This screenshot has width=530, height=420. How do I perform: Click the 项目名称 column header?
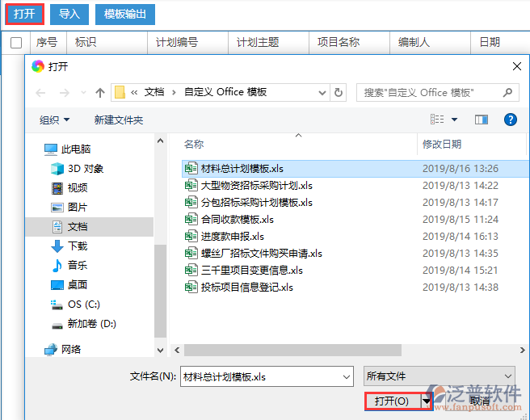pyautogui.click(x=349, y=43)
